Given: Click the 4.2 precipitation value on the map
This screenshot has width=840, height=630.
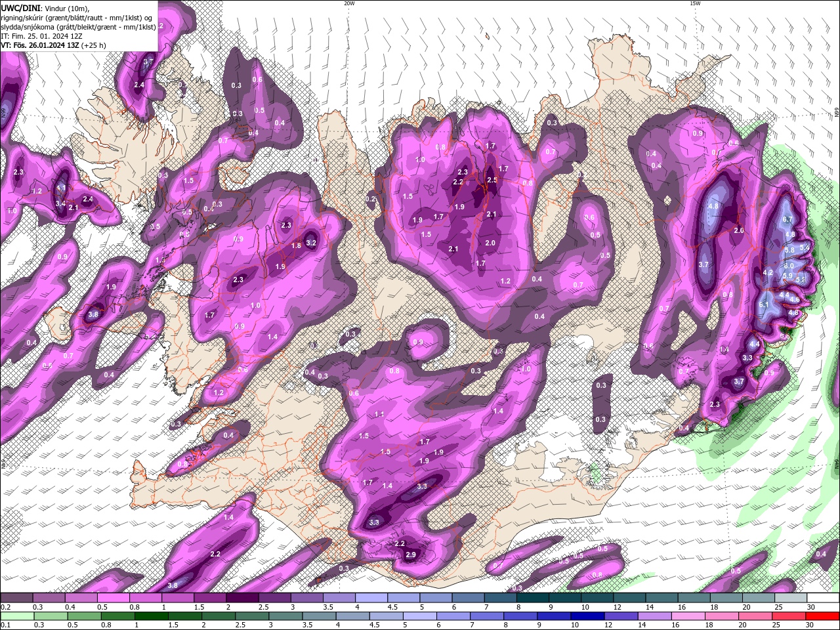Looking at the screenshot, I should click(768, 272).
